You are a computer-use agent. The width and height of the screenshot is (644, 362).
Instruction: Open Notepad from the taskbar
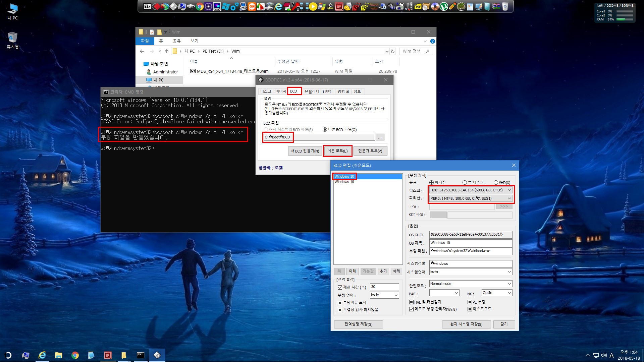tap(91, 355)
